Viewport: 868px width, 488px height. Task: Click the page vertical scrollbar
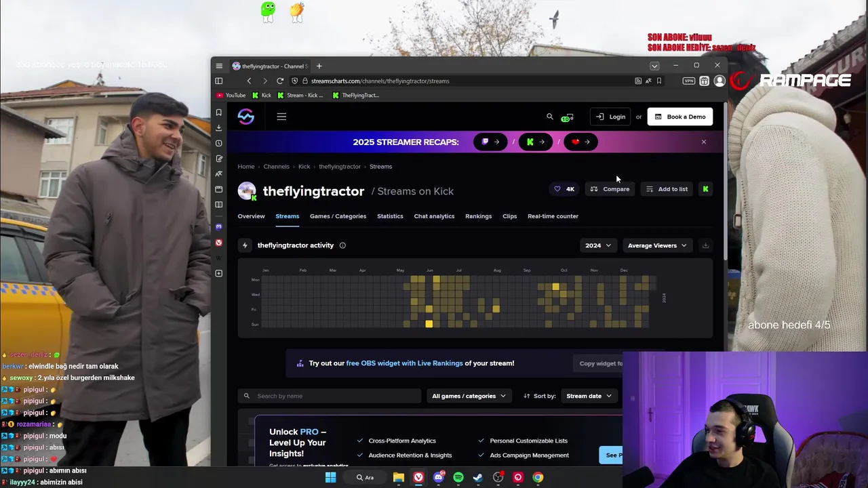pyautogui.click(x=725, y=183)
